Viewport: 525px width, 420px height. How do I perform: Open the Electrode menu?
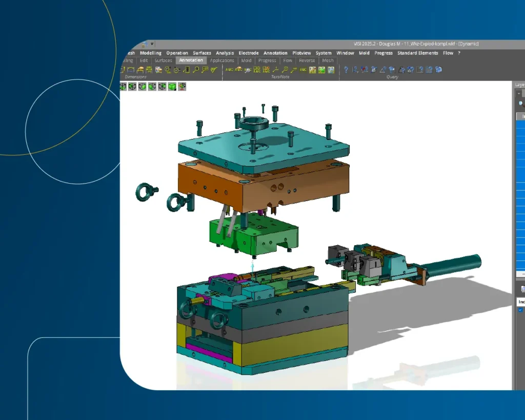coord(249,53)
